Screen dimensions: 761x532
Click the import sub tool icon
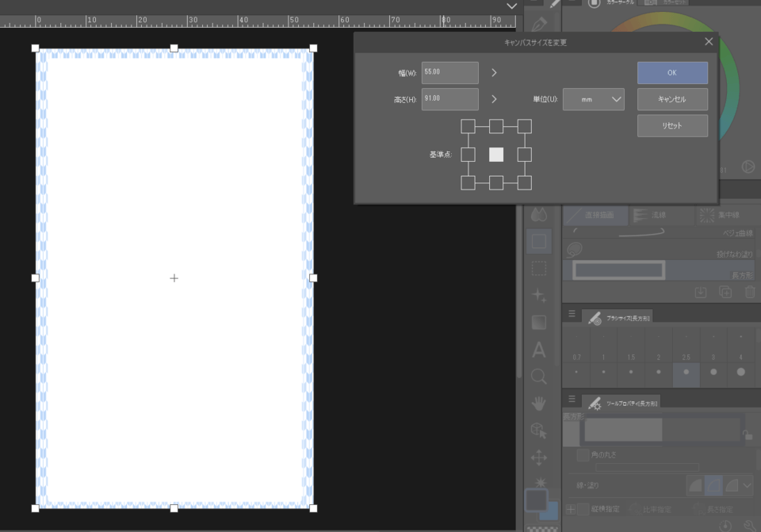click(700, 293)
